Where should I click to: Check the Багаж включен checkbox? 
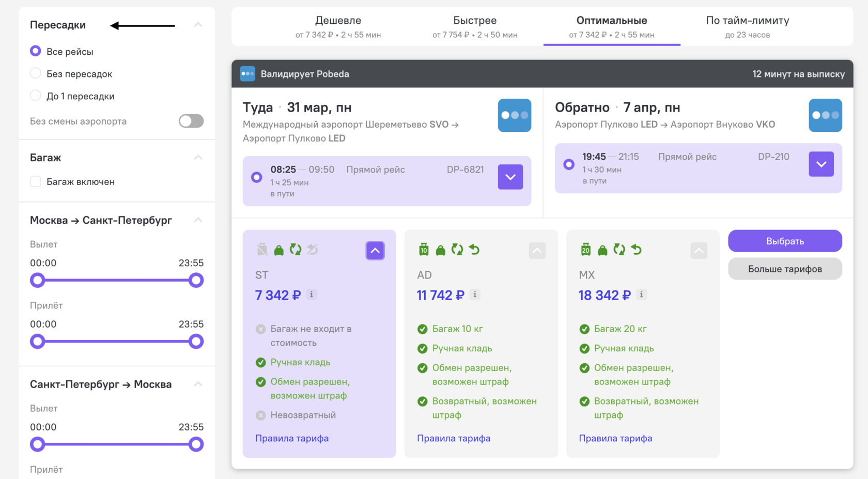coord(35,181)
